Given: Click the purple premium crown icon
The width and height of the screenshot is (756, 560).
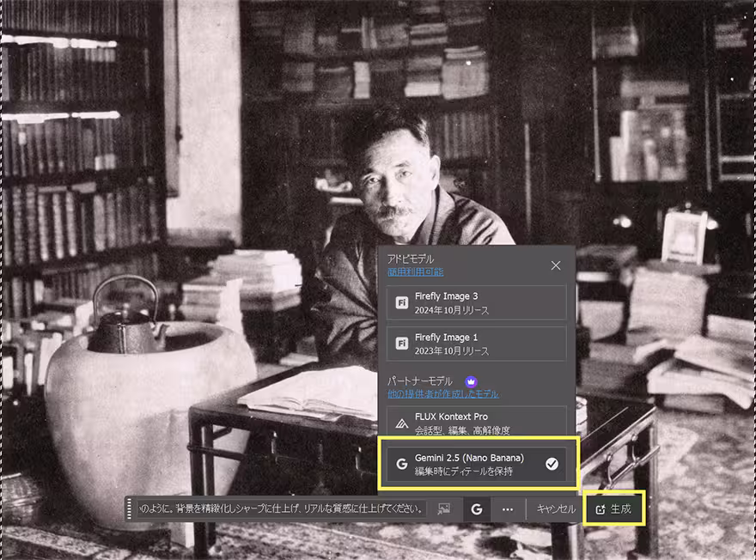Looking at the screenshot, I should 471,380.
